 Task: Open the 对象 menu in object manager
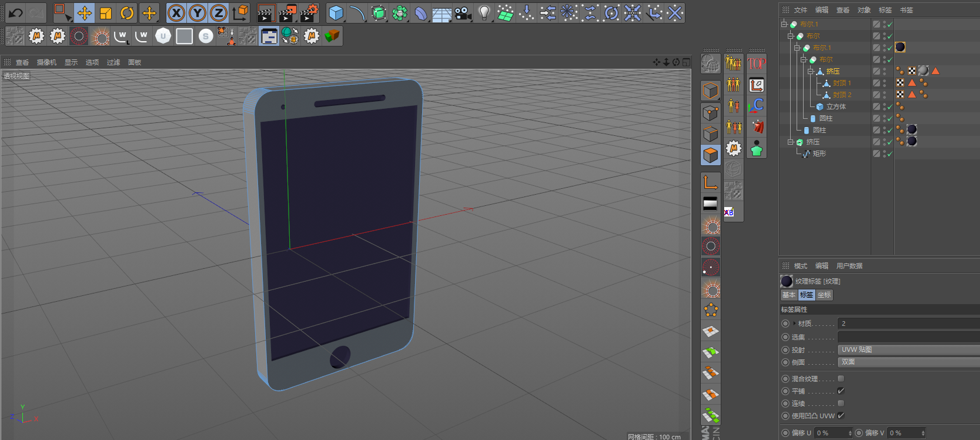(864, 10)
